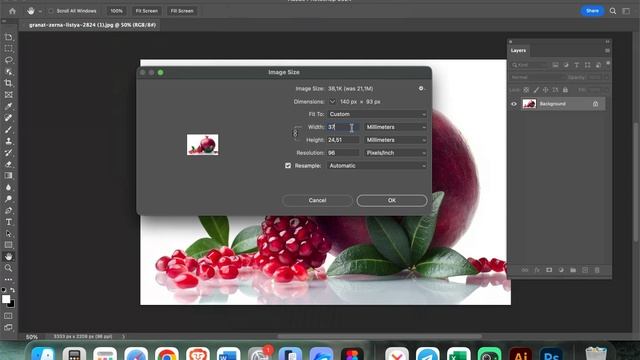Image resolution: width=640 pixels, height=360 pixels.
Task: Expand status bar info arrow
Action: 123,337
